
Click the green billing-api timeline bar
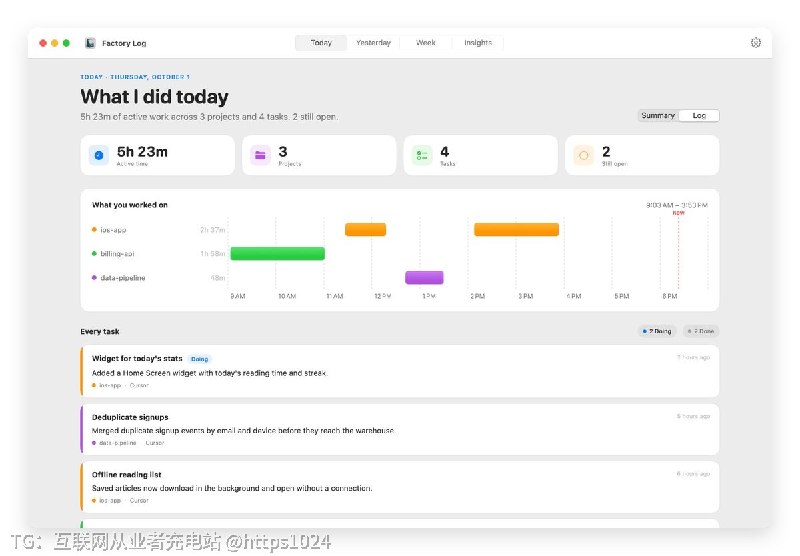tap(278, 254)
